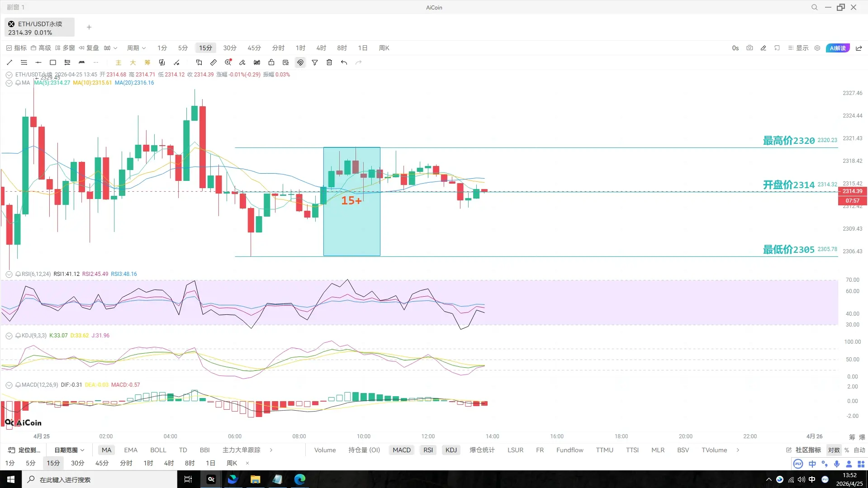Open the search magnifier in title bar

[x=815, y=7]
